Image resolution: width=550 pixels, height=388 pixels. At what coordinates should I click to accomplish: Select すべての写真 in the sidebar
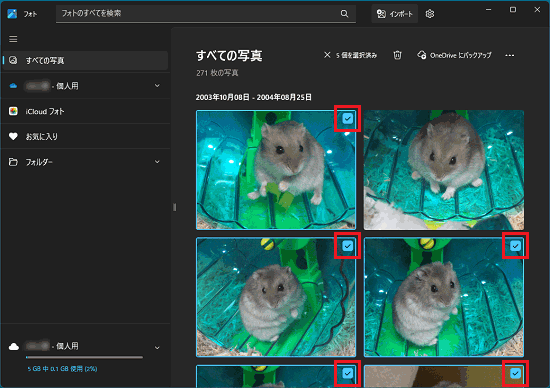(86, 60)
